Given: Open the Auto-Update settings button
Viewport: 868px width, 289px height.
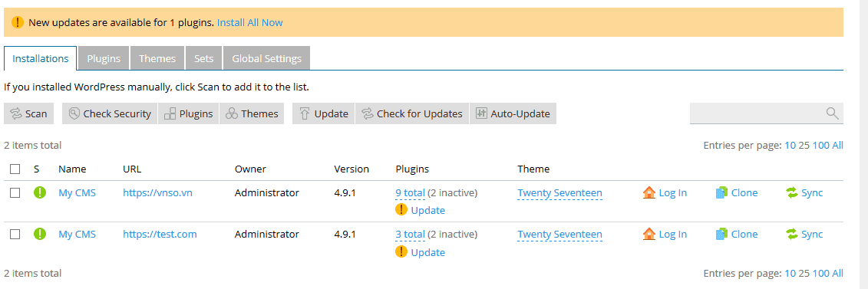Looking at the screenshot, I should pyautogui.click(x=513, y=113).
